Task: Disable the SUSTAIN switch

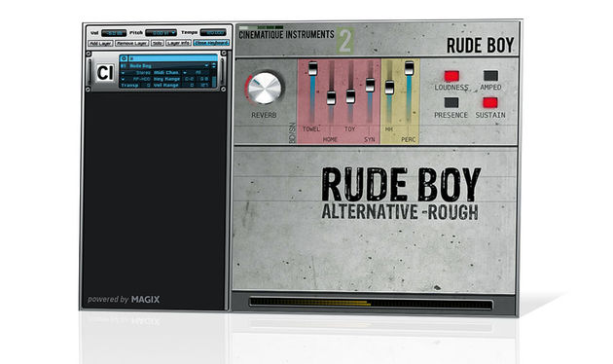Action: [x=489, y=103]
